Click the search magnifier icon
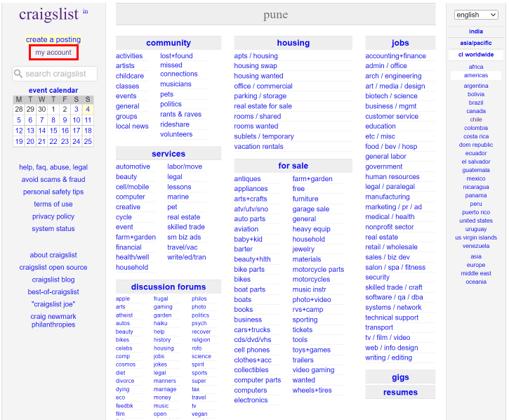The image size is (509, 420). coord(18,74)
